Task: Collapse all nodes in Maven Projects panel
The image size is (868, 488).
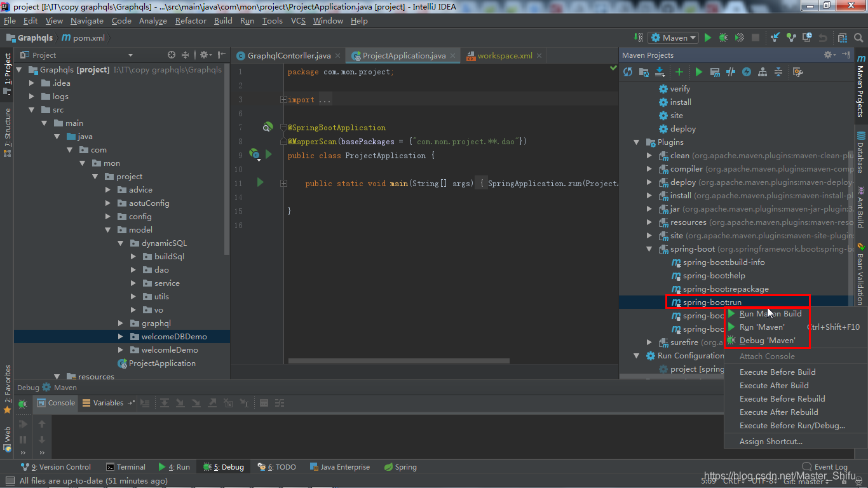Action: click(x=778, y=72)
